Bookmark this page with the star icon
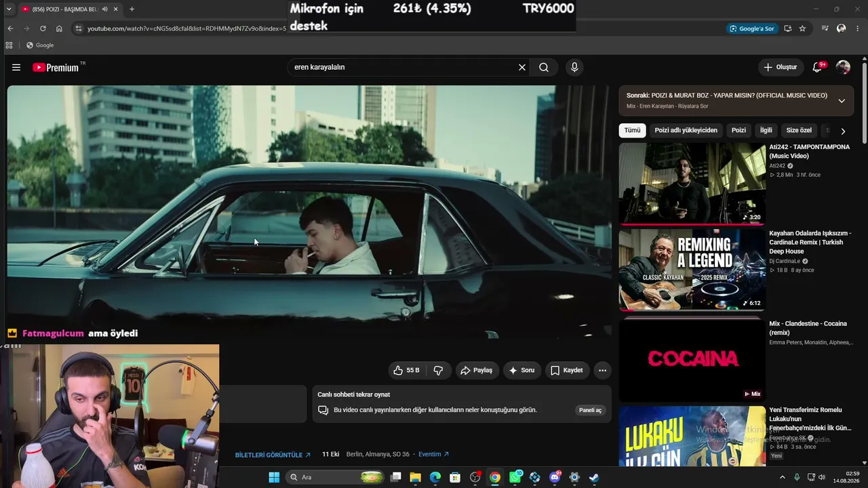This screenshot has width=868, height=488. [802, 28]
